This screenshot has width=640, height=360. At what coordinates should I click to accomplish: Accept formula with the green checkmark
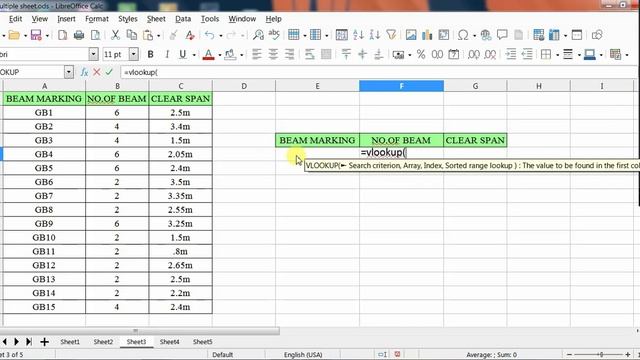tap(109, 72)
